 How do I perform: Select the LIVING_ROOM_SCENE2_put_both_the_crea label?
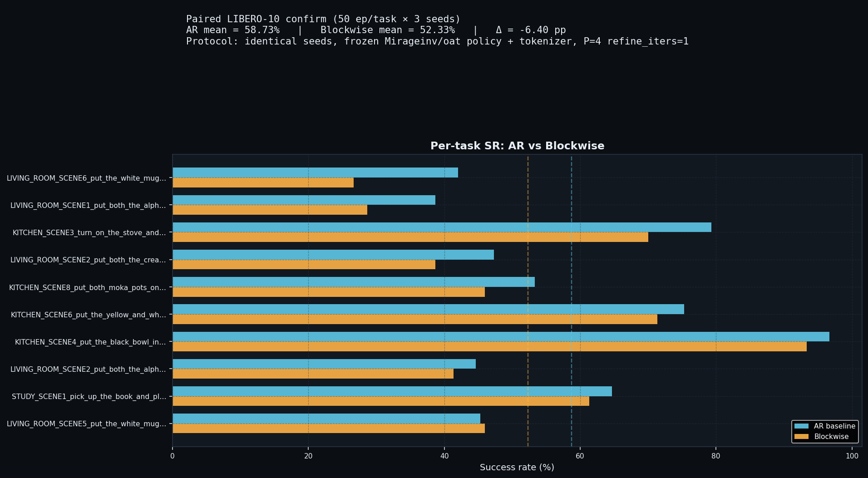click(x=88, y=260)
